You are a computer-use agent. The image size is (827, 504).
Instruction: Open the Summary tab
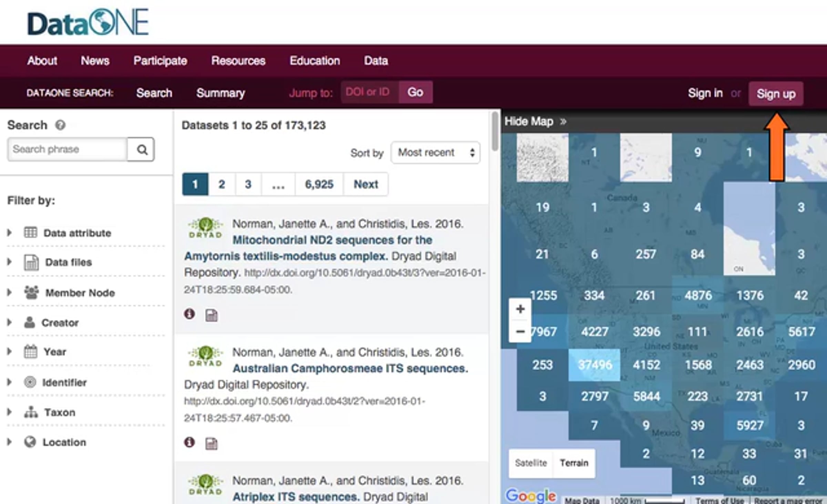pos(221,93)
